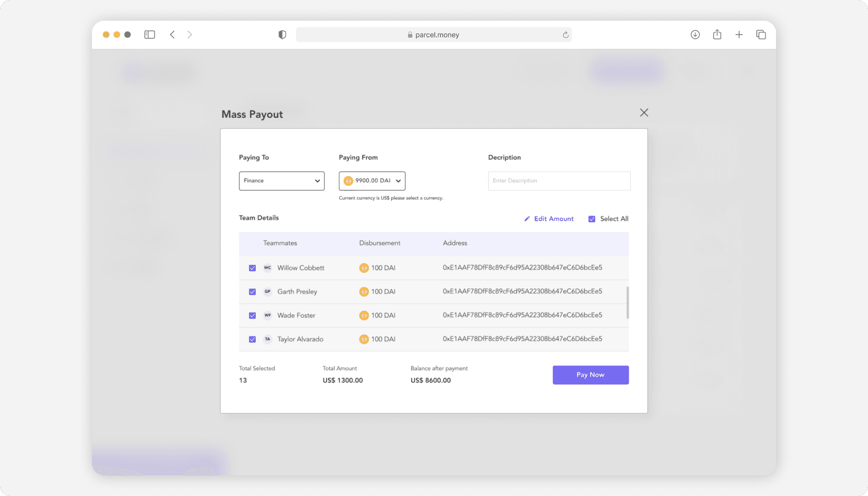Screen dimensions: 868x496
Task: Uncheck Taylor Alvarado's checkbox
Action: 253,339
